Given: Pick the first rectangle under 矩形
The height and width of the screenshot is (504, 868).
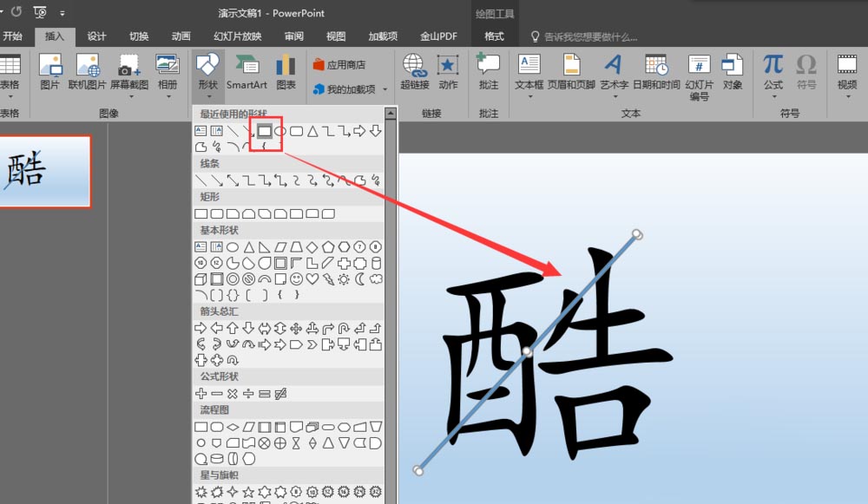Looking at the screenshot, I should [201, 213].
